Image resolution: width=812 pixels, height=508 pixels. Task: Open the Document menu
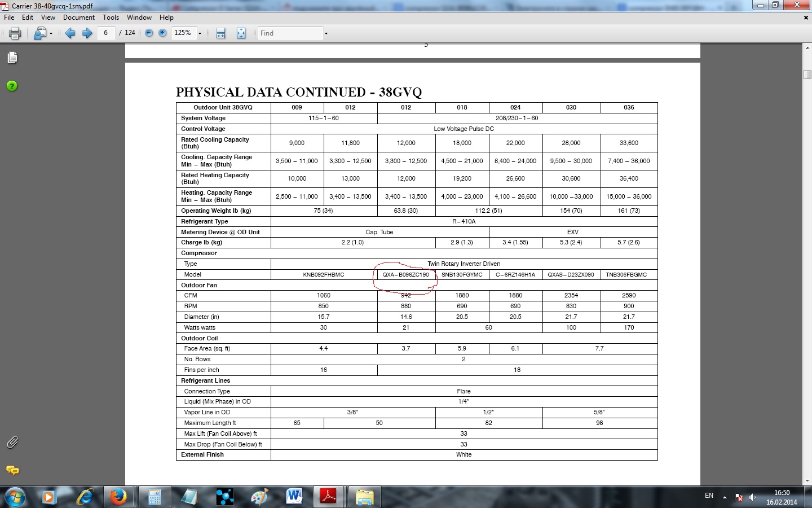coord(79,17)
